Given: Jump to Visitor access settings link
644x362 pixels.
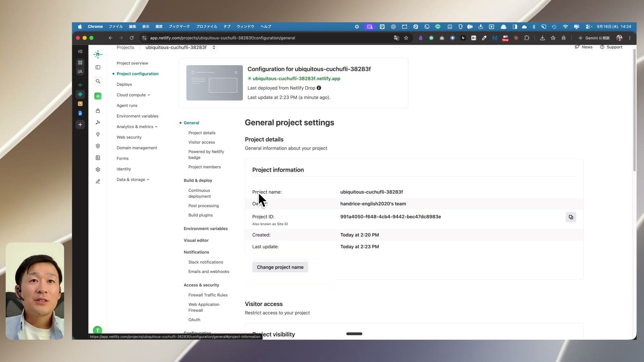Looking at the screenshot, I should pyautogui.click(x=202, y=142).
